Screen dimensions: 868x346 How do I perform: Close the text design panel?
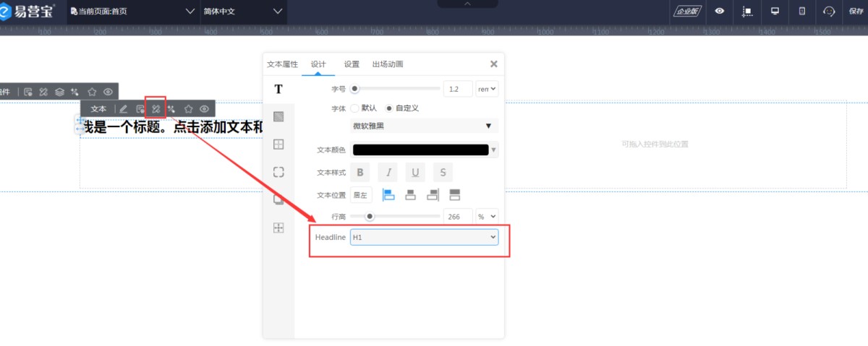click(494, 64)
